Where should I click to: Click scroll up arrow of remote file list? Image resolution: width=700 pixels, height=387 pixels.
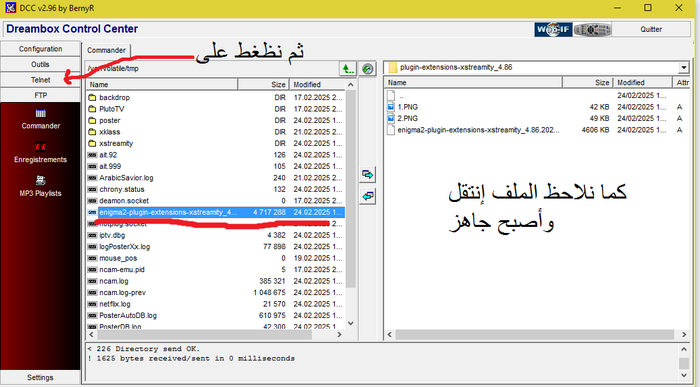coord(350,85)
